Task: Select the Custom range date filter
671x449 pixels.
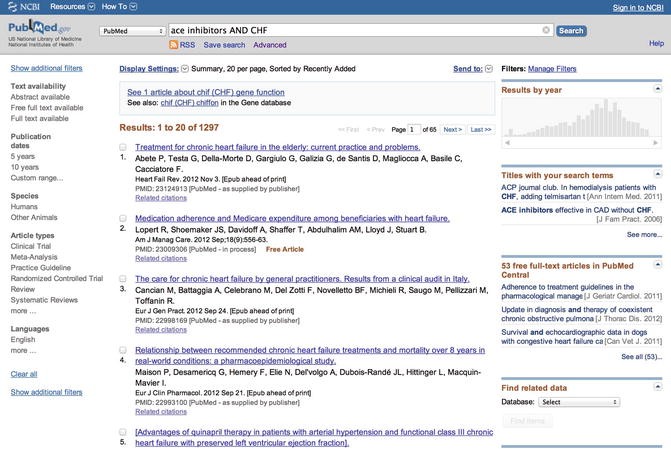Action: tap(37, 178)
